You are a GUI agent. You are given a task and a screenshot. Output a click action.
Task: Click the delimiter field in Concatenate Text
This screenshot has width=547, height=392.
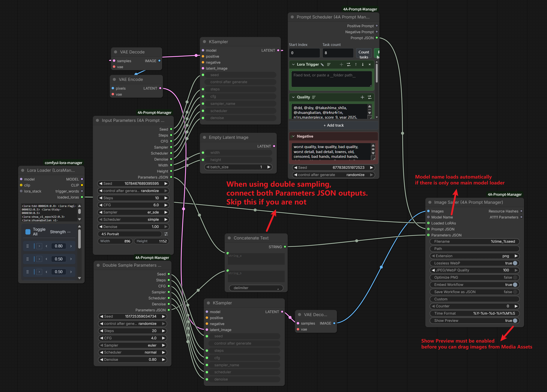[256, 288]
